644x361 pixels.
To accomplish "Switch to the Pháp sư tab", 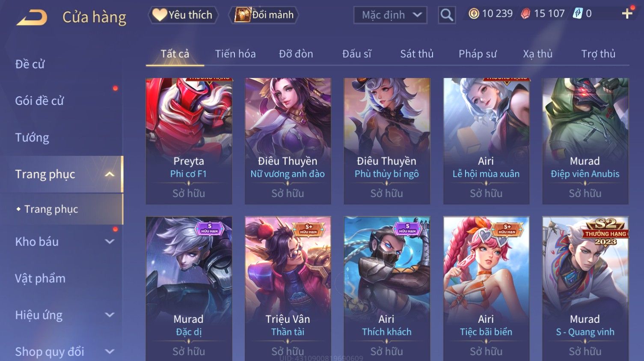I will pyautogui.click(x=478, y=54).
